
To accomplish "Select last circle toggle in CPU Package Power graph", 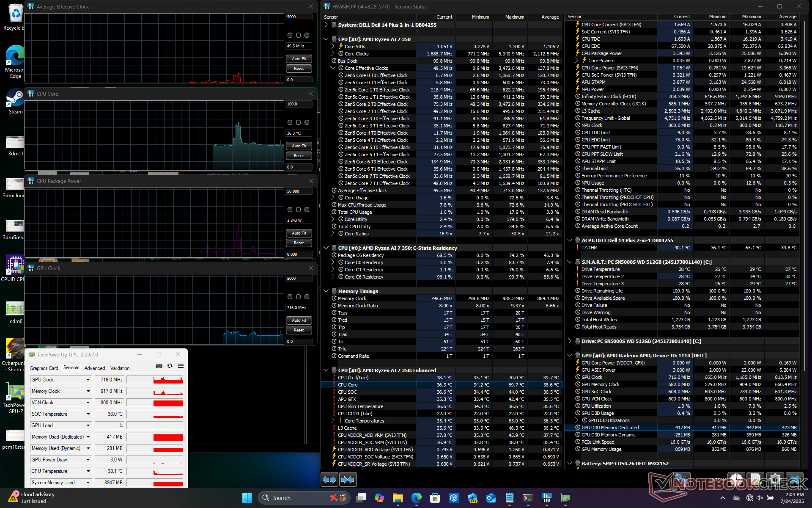I will coord(307,210).
